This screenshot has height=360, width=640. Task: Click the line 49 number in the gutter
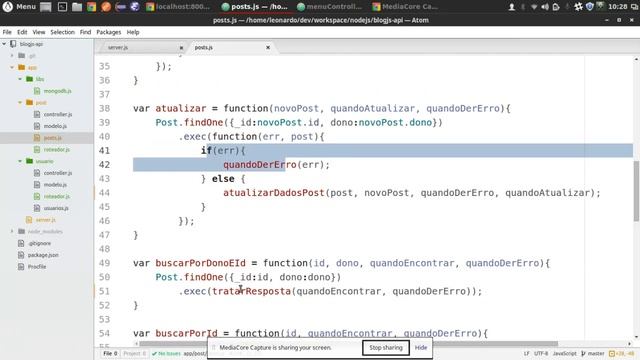coord(104,263)
